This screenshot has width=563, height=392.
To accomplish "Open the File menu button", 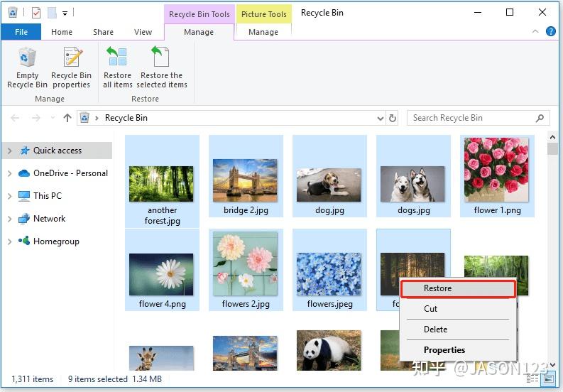I will coord(21,32).
